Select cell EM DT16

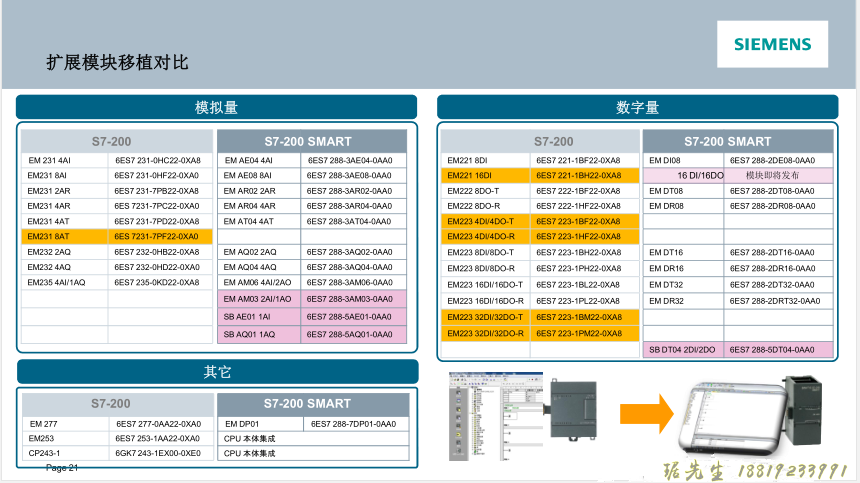(x=683, y=253)
